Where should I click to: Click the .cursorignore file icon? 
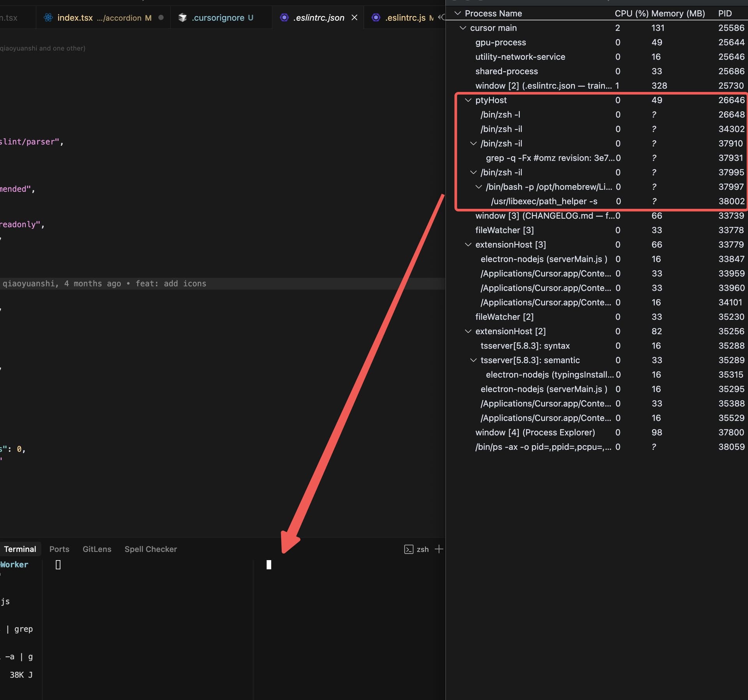click(x=182, y=18)
